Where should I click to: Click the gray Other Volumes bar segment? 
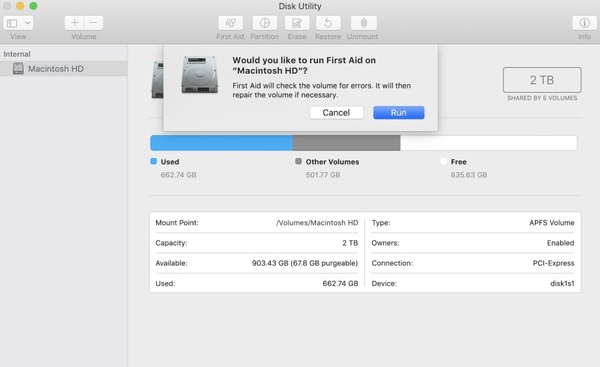346,143
